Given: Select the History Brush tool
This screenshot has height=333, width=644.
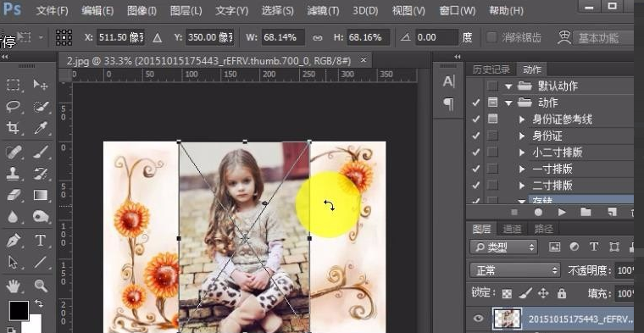Looking at the screenshot, I should pos(41,173).
